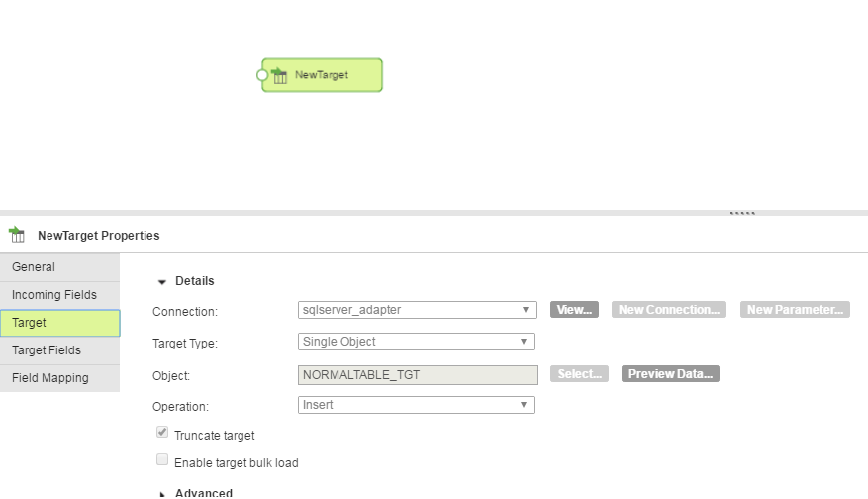Click the target icon in Properties header

17,235
